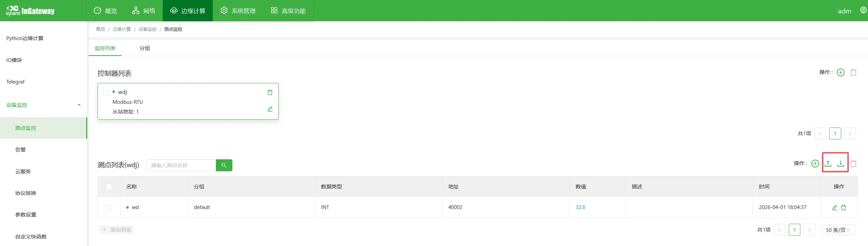Viewport: 868px width, 246px height.
Task: Open the 高级功能 top menu
Action: point(288,11)
